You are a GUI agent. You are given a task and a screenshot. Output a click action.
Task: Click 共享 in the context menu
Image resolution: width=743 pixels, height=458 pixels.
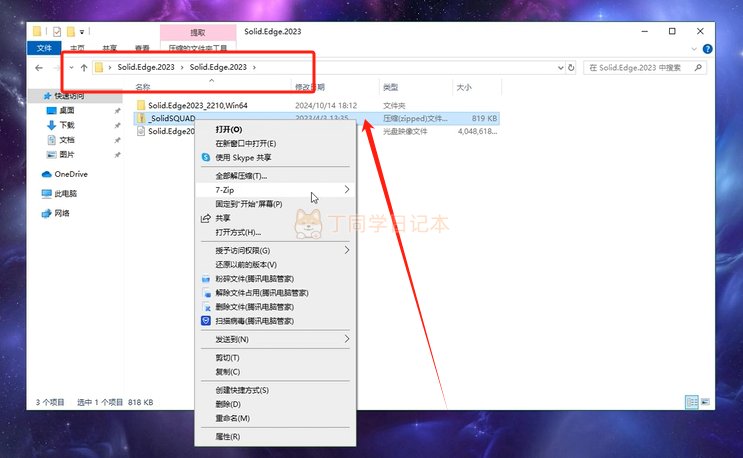[x=275, y=218]
